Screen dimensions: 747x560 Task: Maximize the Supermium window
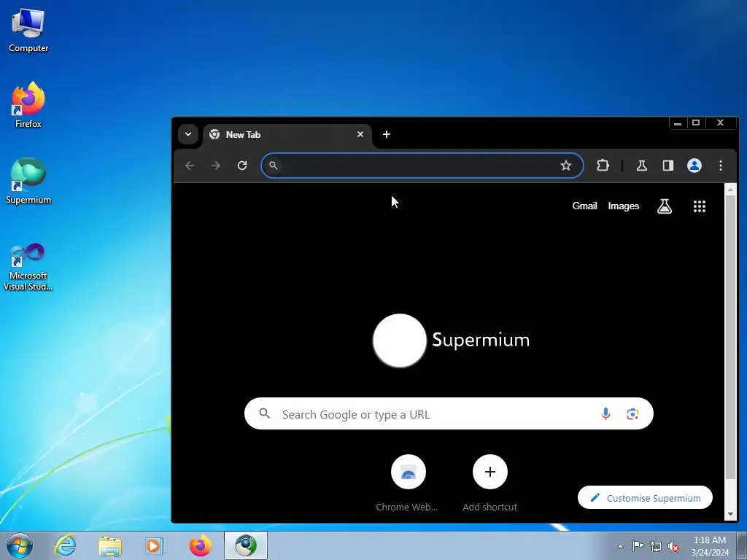pos(695,122)
